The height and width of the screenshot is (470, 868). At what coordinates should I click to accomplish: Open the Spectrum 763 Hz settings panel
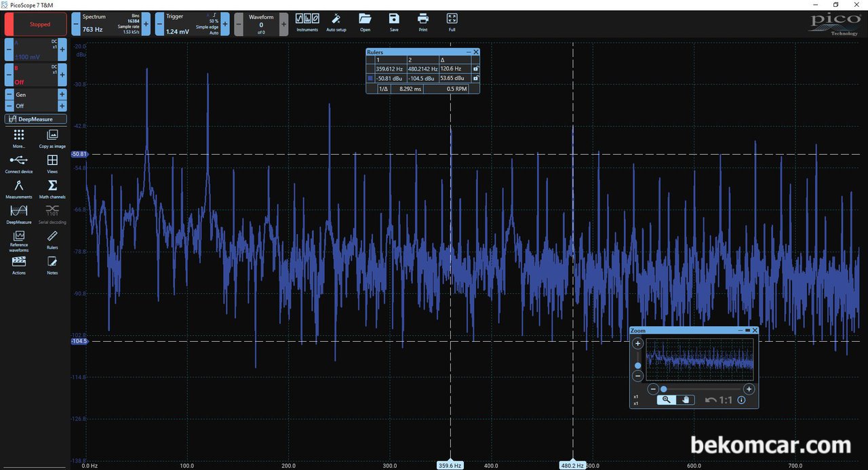click(111, 24)
